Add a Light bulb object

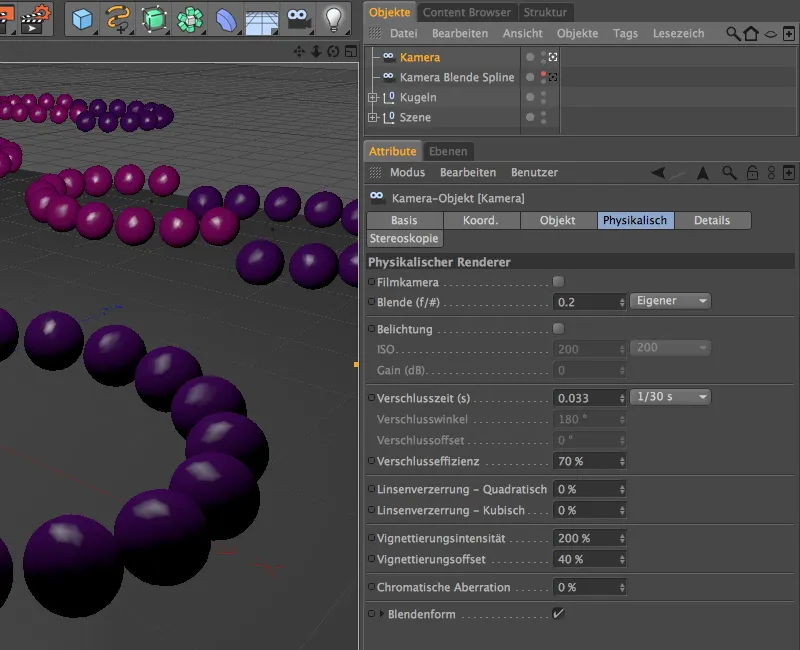point(333,19)
